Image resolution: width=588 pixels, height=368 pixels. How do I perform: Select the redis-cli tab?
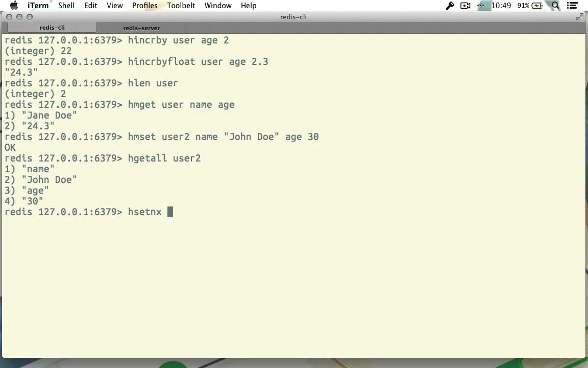point(52,28)
